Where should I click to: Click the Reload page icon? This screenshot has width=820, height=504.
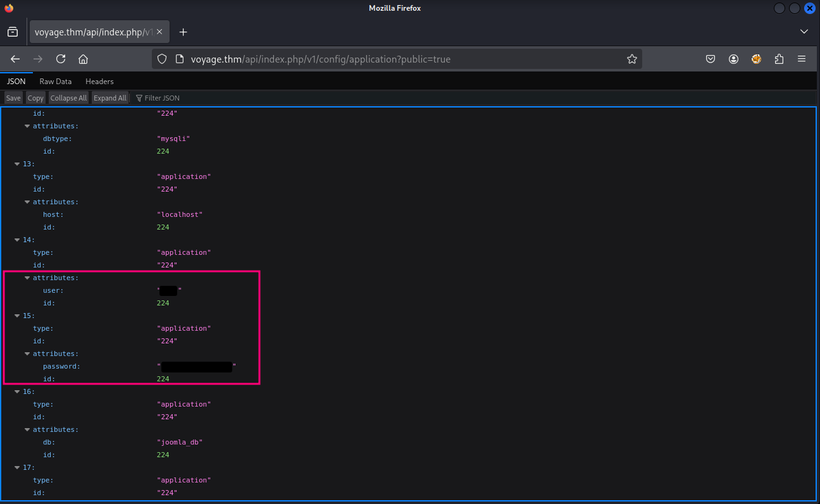coord(61,59)
